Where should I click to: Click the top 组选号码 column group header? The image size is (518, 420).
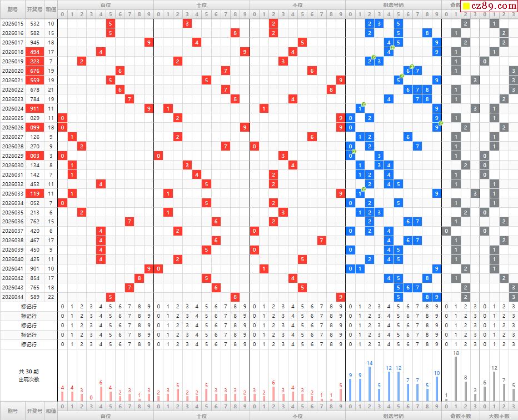[x=394, y=4]
